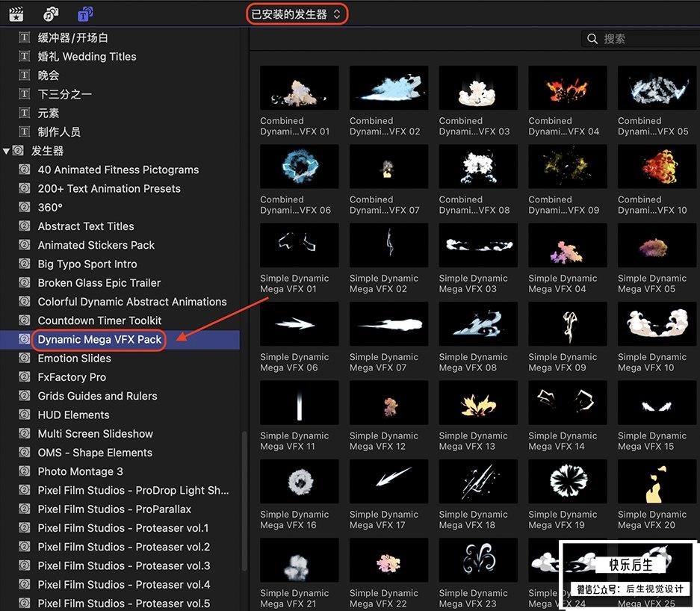Viewport: 700px width, 611px height.
Task: Select Simple Dynamic Mega VFX 17
Action: click(x=388, y=481)
